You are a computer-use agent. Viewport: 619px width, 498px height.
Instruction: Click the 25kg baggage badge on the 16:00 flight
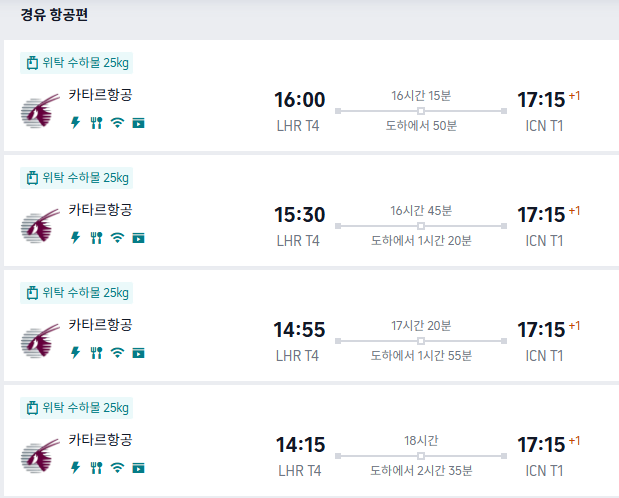(x=77, y=63)
